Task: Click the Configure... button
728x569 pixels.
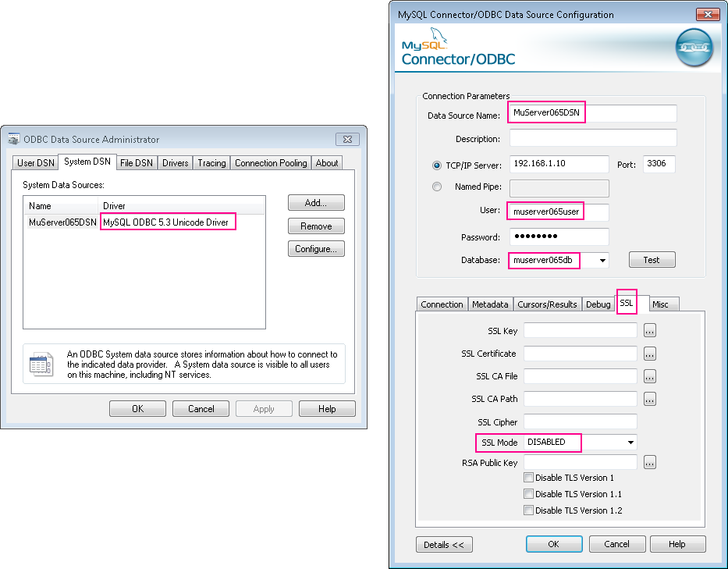Action: pos(316,249)
